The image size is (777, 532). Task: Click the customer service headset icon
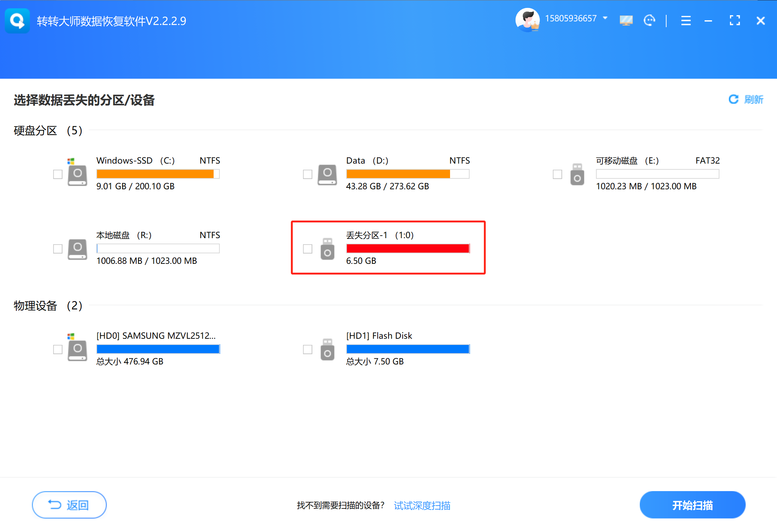(649, 21)
